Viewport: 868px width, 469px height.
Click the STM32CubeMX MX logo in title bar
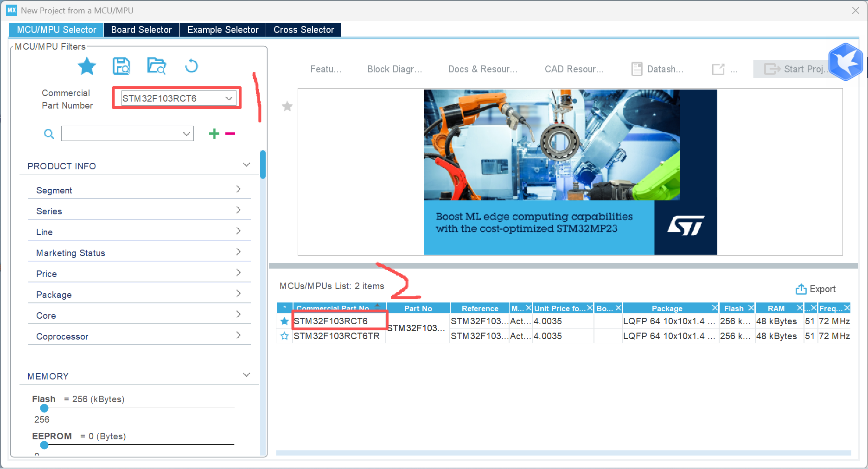click(x=12, y=10)
